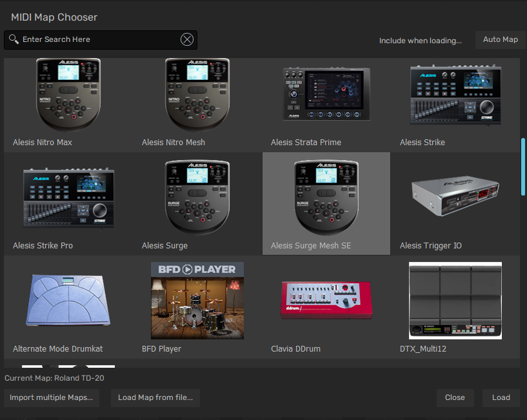Close the MIDI Map Chooser
The height and width of the screenshot is (420, 527).
(x=455, y=398)
